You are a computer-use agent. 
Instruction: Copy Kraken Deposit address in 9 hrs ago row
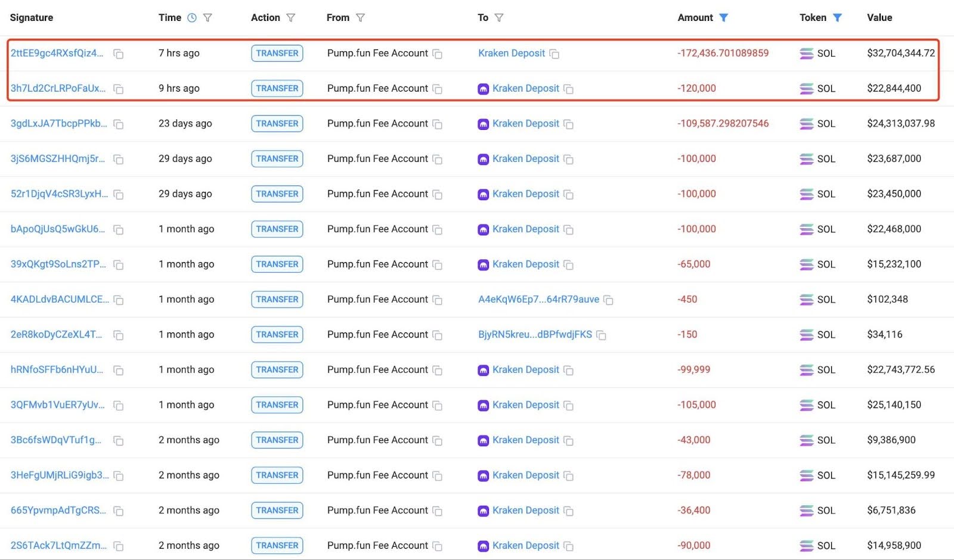tap(568, 89)
